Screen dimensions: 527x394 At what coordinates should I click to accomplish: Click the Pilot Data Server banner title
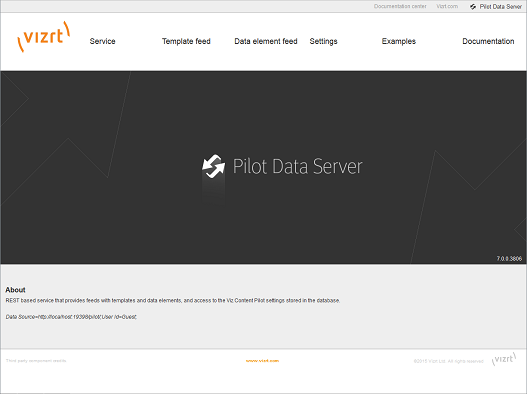[x=297, y=166]
